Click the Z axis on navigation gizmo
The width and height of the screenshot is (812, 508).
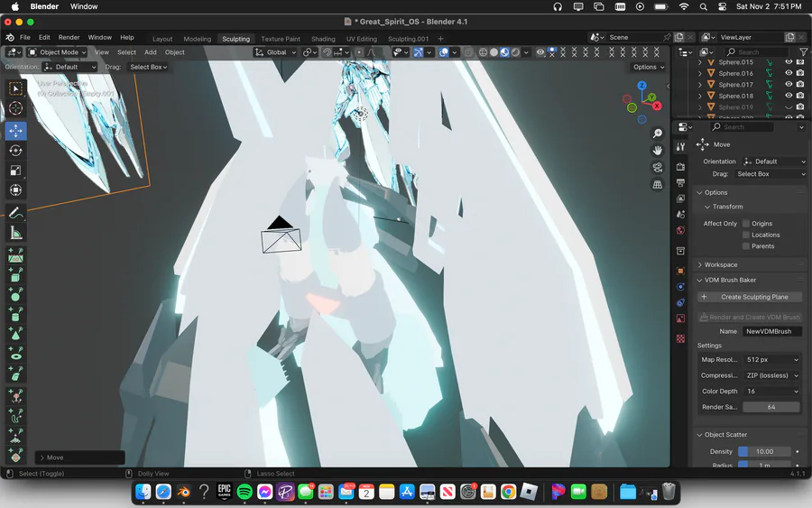click(641, 86)
